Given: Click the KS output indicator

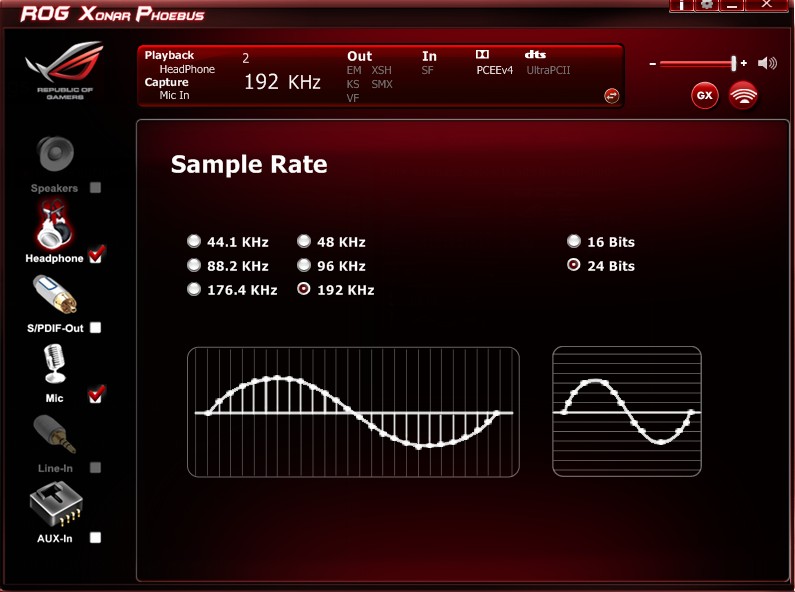Looking at the screenshot, I should tap(353, 84).
